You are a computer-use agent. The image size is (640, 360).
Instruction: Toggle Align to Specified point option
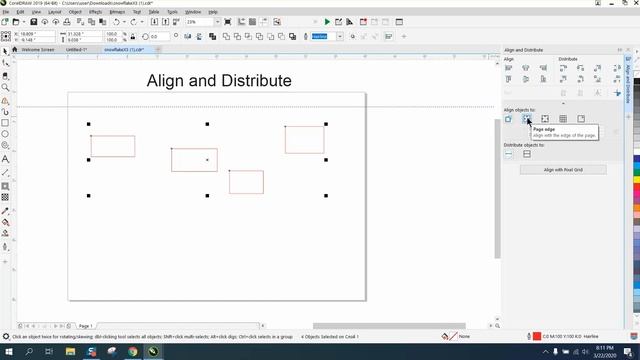[581, 119]
